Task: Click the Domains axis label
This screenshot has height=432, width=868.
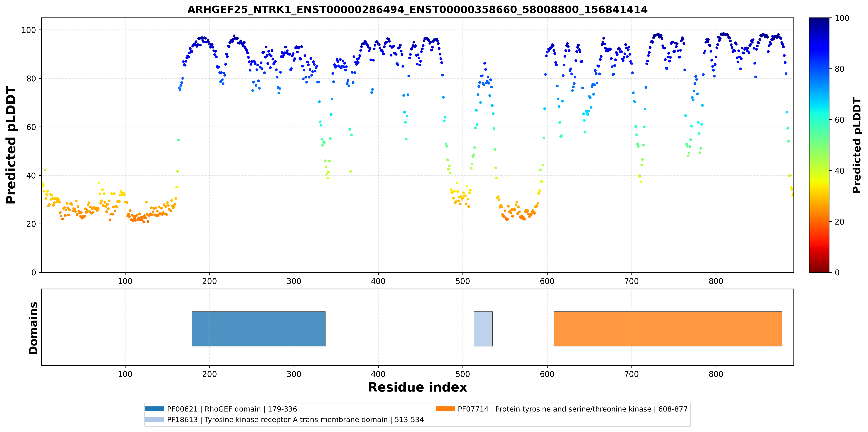Action: coord(33,328)
